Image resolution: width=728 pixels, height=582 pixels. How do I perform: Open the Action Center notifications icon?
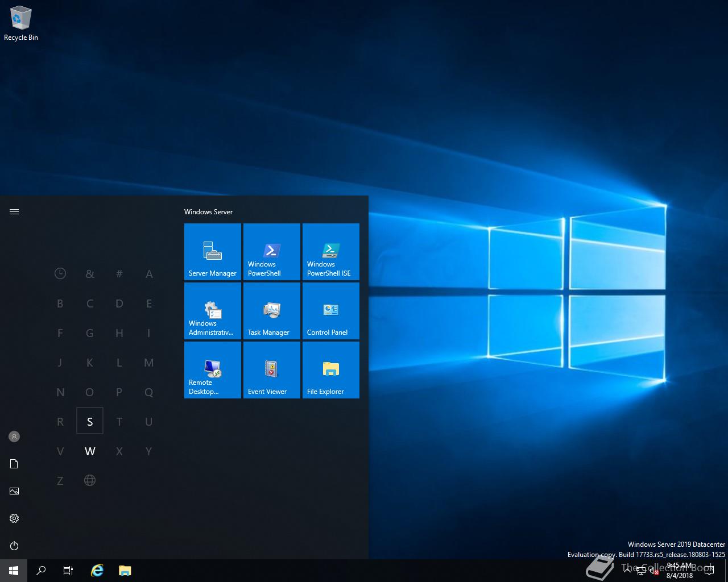click(709, 571)
